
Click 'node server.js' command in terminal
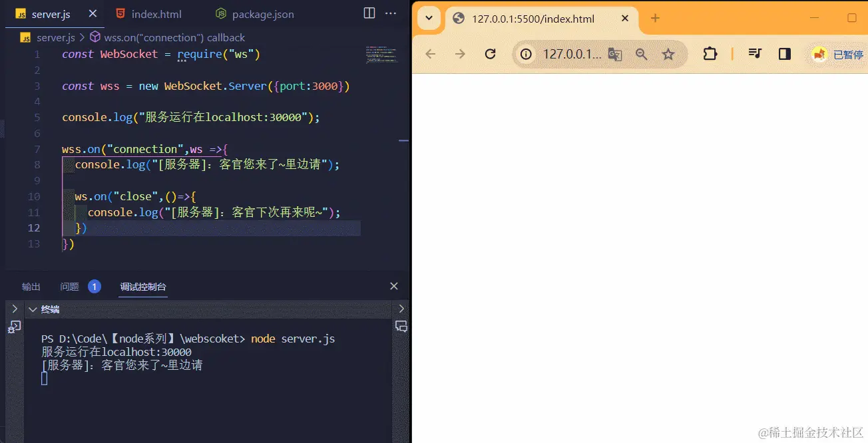(293, 339)
